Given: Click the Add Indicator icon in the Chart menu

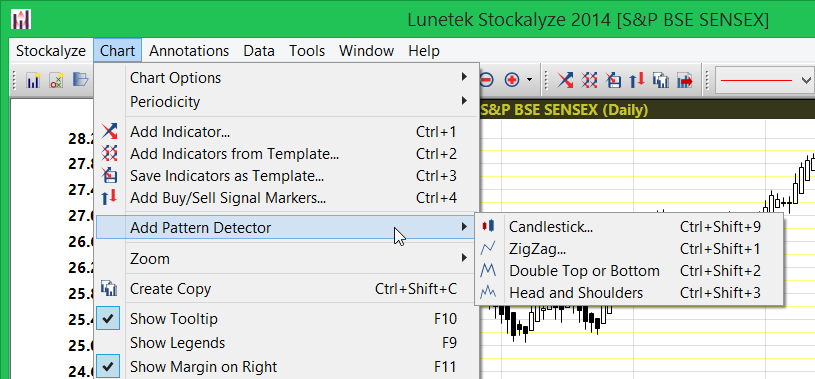Looking at the screenshot, I should [x=110, y=132].
